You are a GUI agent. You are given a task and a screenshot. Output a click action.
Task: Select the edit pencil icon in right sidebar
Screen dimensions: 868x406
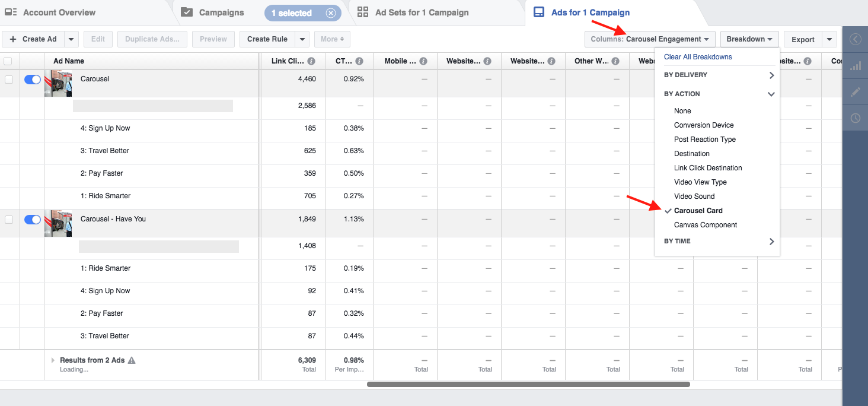(x=856, y=92)
